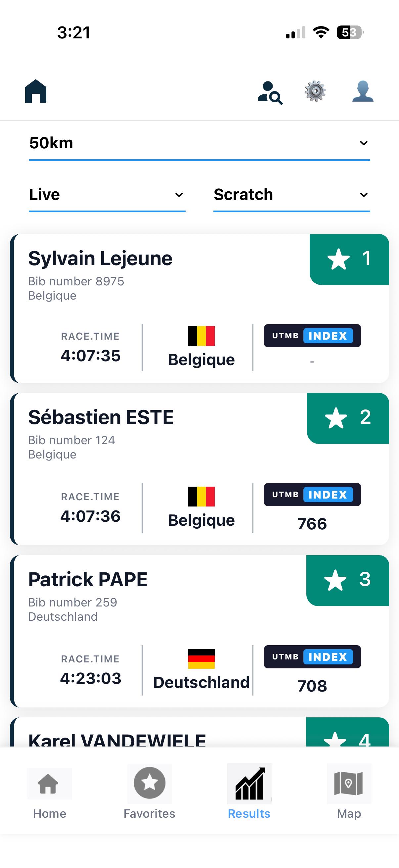The image size is (399, 868).
Task: Select the Results tab icon
Action: (x=249, y=784)
